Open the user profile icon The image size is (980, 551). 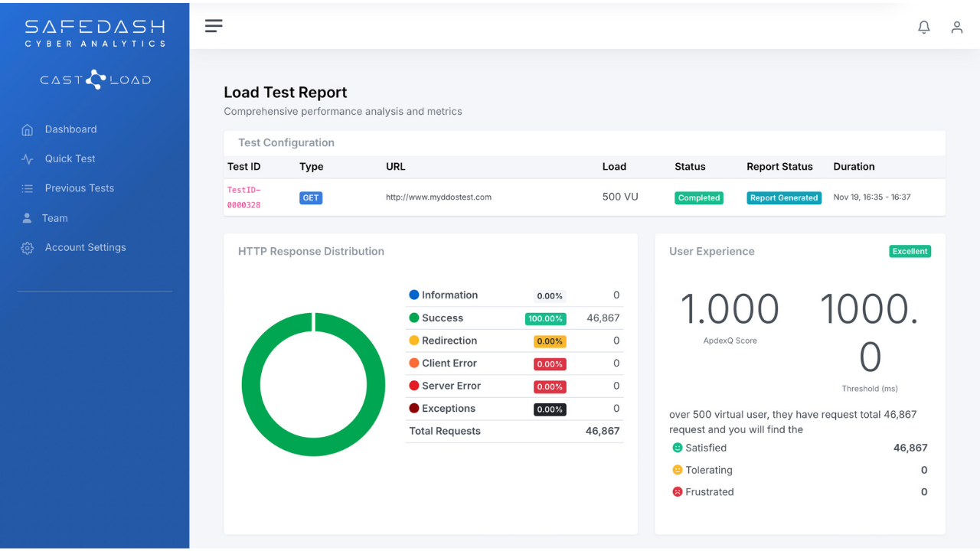[957, 27]
